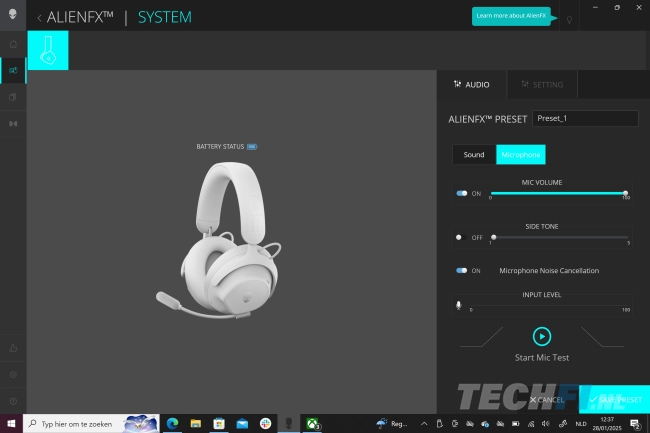Open the Home icon in the sidebar
This screenshot has width=650, height=433.
13,44
